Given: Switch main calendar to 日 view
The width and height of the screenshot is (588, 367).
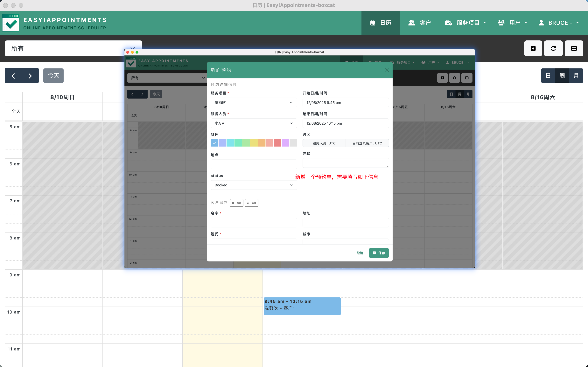Looking at the screenshot, I should (x=548, y=76).
